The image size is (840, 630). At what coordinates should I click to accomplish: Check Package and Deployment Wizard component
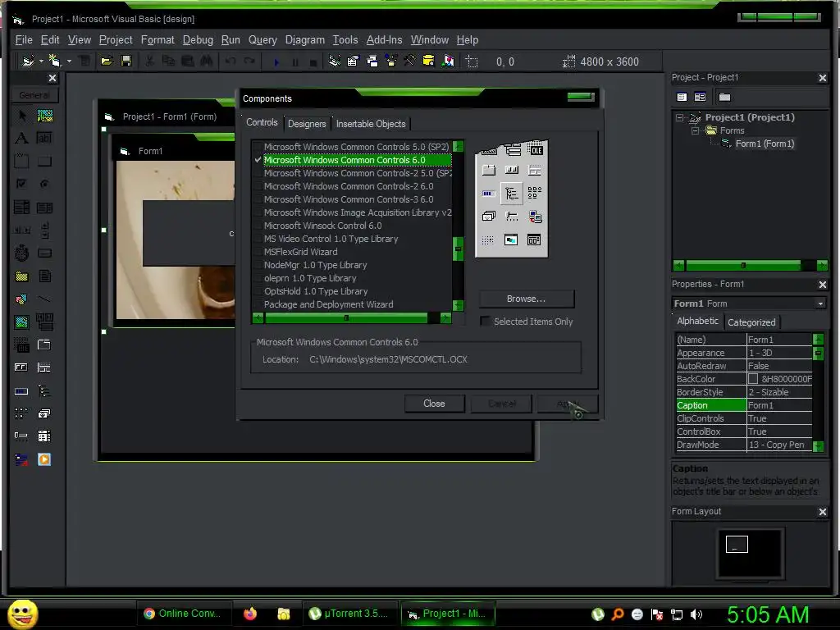click(258, 304)
